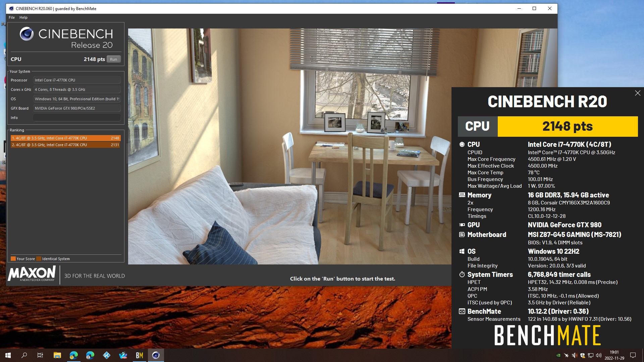Click the empty Info input field
644x362 pixels.
coord(77,118)
